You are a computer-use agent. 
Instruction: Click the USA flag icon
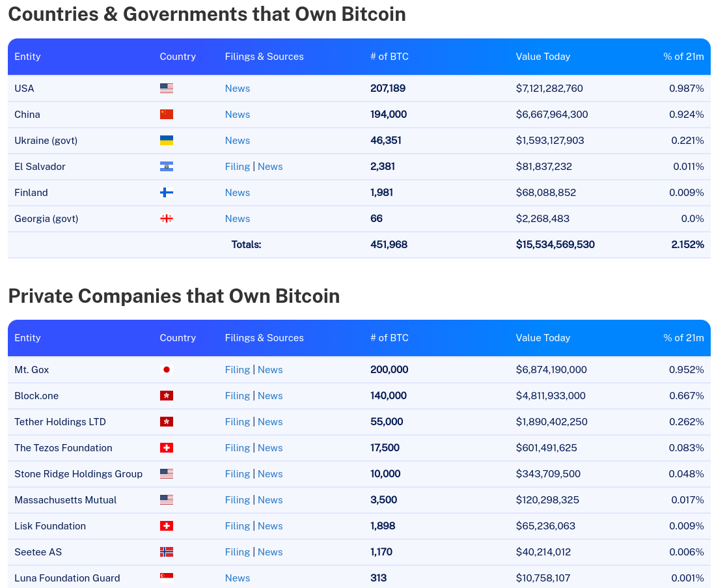[167, 88]
